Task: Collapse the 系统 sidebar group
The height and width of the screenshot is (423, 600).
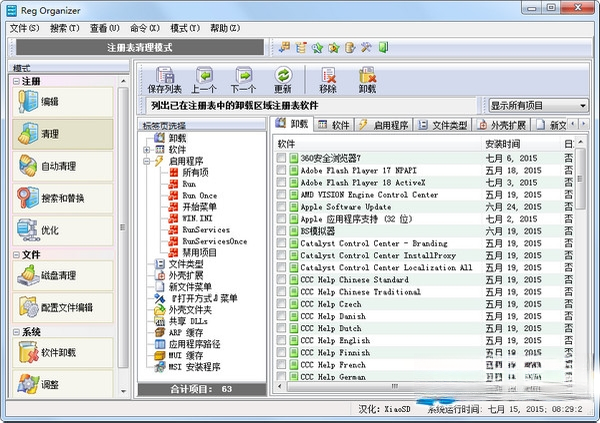Action: (16, 332)
